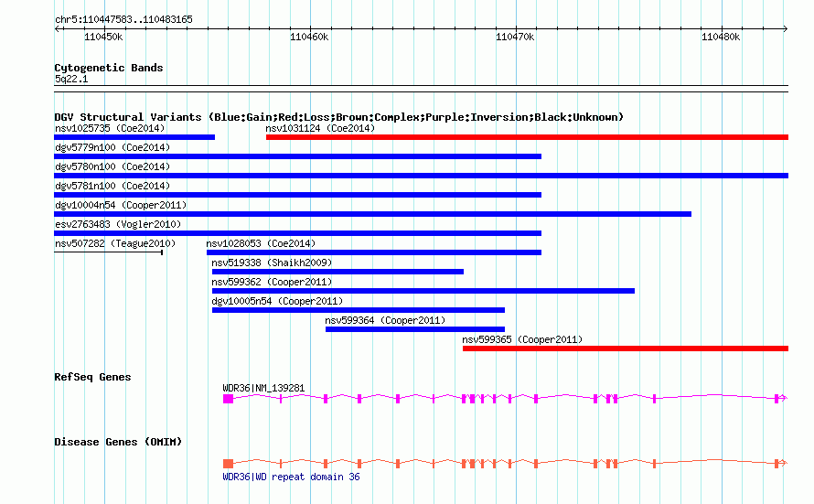The height and width of the screenshot is (504, 814).
Task: Click the dgv5780n100 (Coe2014) label
Action: (112, 166)
